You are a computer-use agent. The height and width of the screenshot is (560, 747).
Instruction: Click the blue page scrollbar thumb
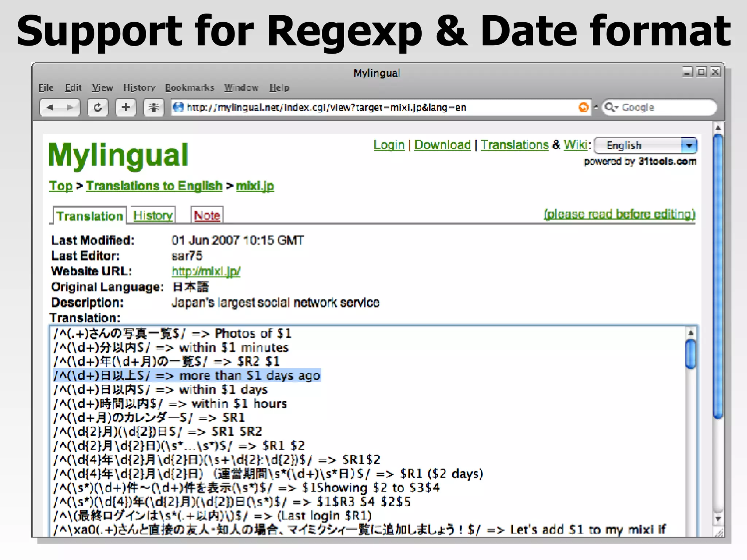tap(718, 277)
